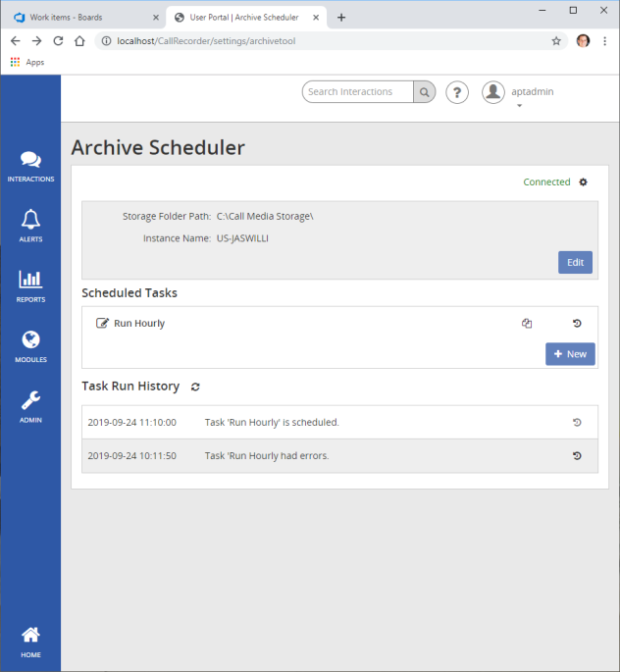
Task: Click the Edit storage settings button
Action: pyautogui.click(x=575, y=262)
